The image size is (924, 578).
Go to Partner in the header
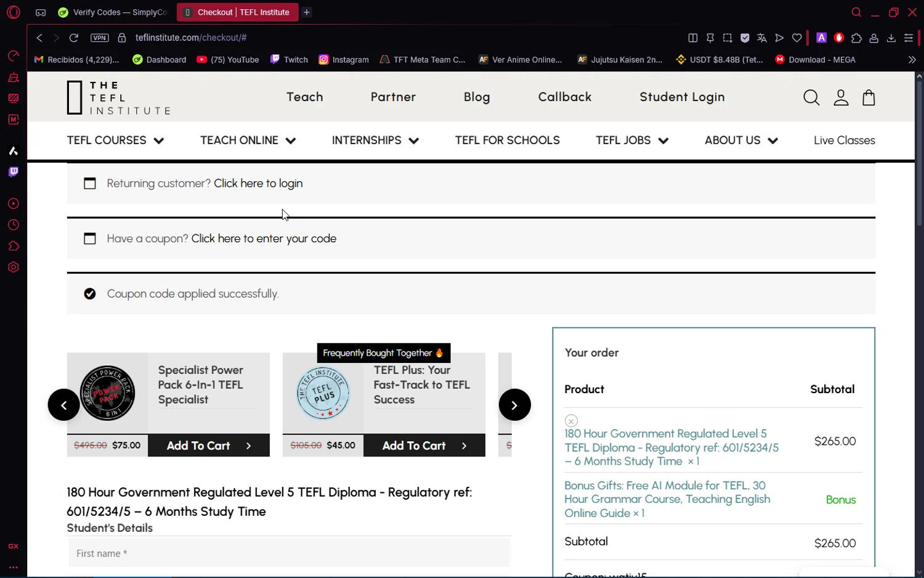393,97
